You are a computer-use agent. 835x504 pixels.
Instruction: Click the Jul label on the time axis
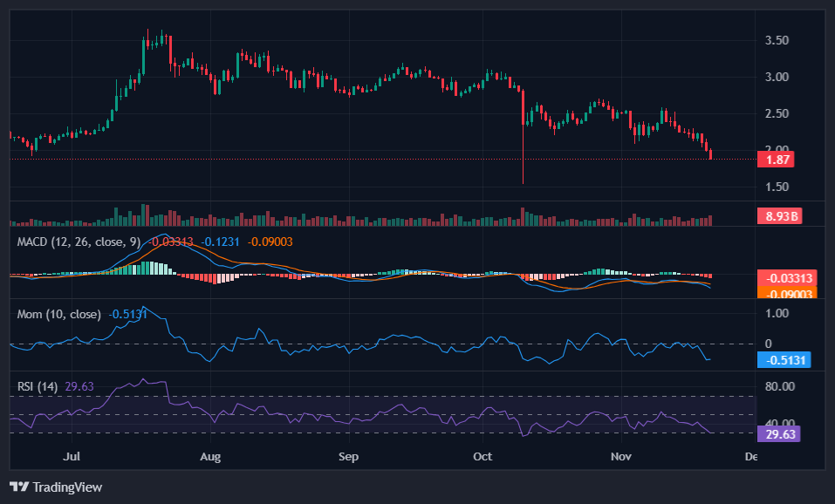pos(72,456)
